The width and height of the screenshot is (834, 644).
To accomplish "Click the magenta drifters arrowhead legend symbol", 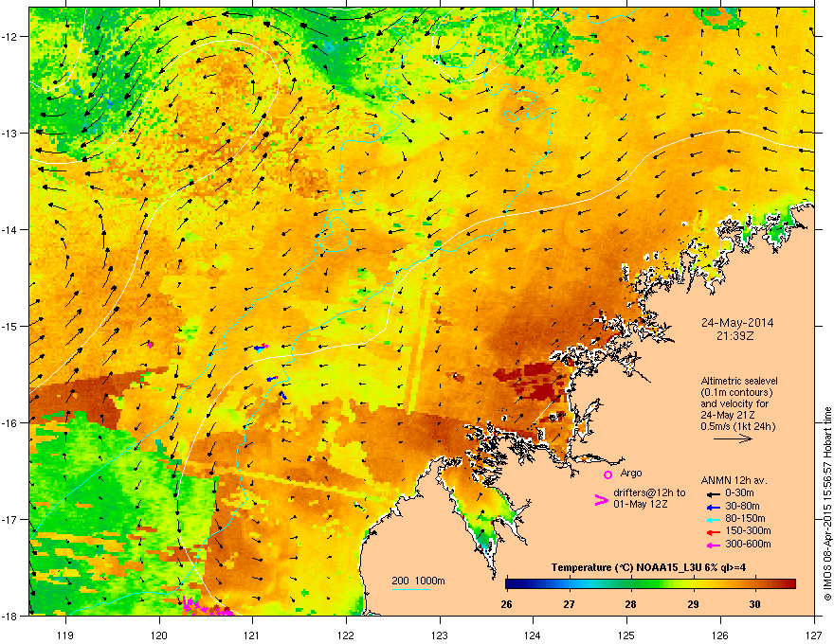I will tap(601, 499).
